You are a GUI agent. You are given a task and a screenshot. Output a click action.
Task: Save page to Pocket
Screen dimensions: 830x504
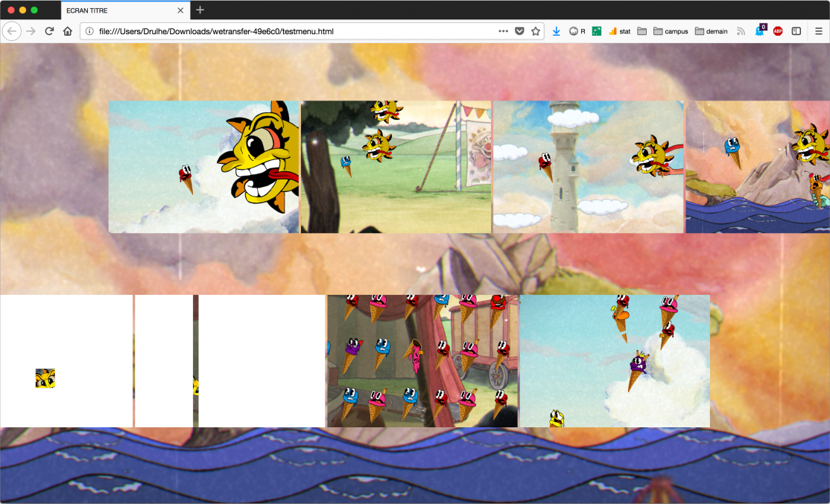click(x=519, y=31)
